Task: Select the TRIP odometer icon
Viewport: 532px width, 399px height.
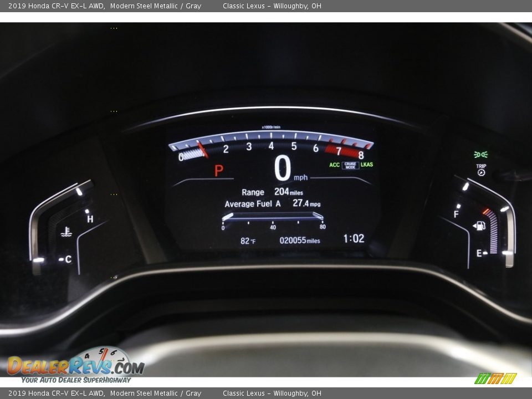Action: click(x=482, y=168)
